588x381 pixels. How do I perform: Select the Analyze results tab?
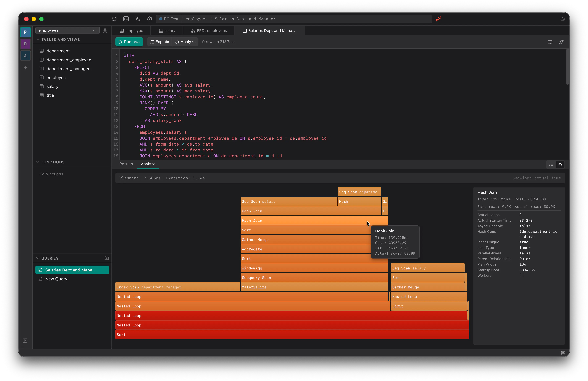tap(148, 164)
